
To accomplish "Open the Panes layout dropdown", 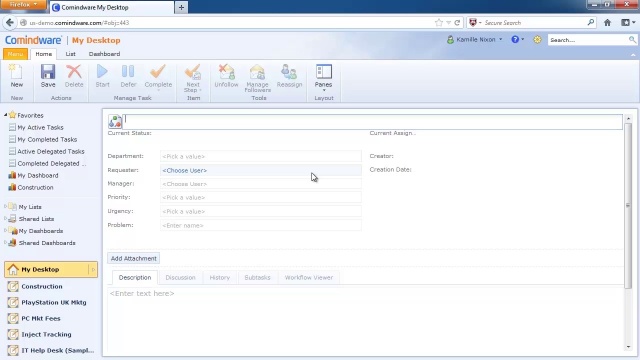I will pos(323,78).
